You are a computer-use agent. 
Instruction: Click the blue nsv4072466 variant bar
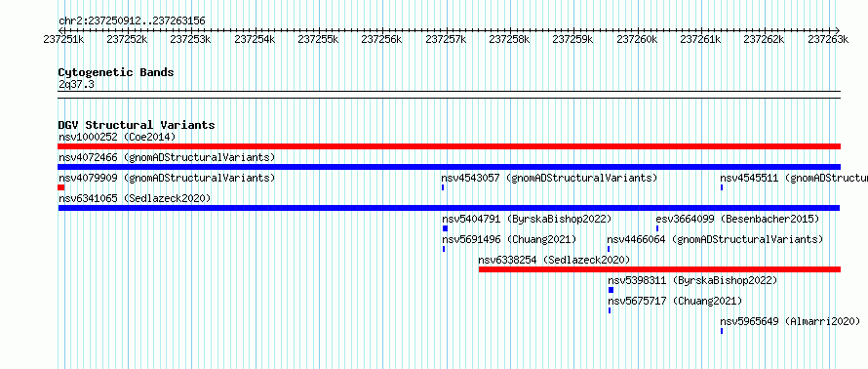pos(449,167)
